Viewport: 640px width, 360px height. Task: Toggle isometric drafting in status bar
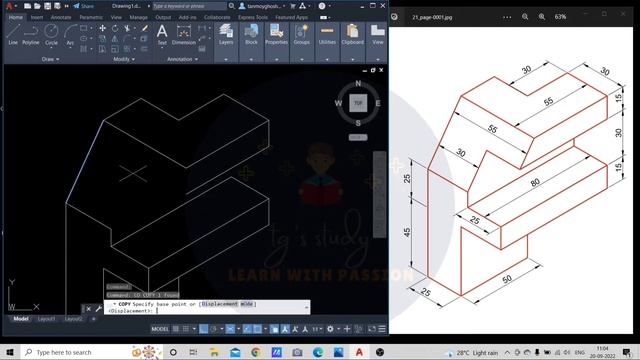[230, 329]
